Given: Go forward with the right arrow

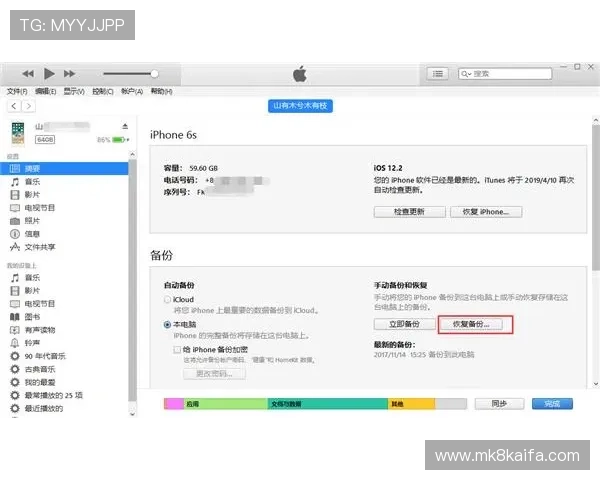Looking at the screenshot, I should point(28,106).
